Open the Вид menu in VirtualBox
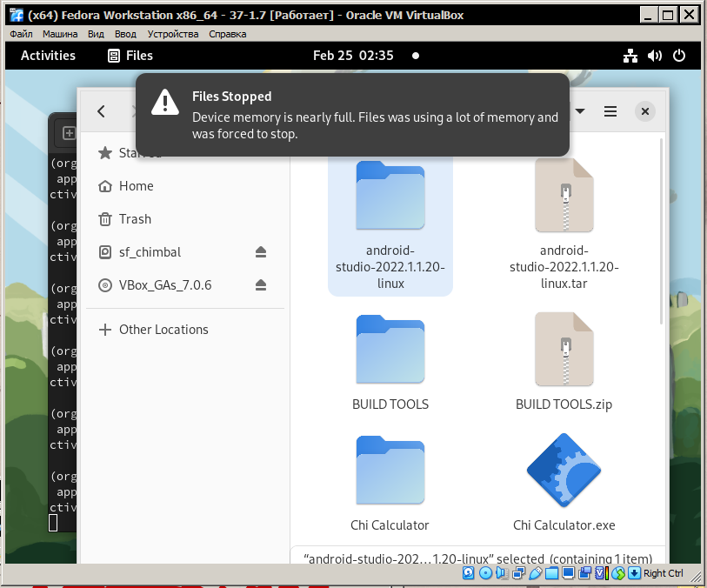707x588 pixels. [96, 34]
